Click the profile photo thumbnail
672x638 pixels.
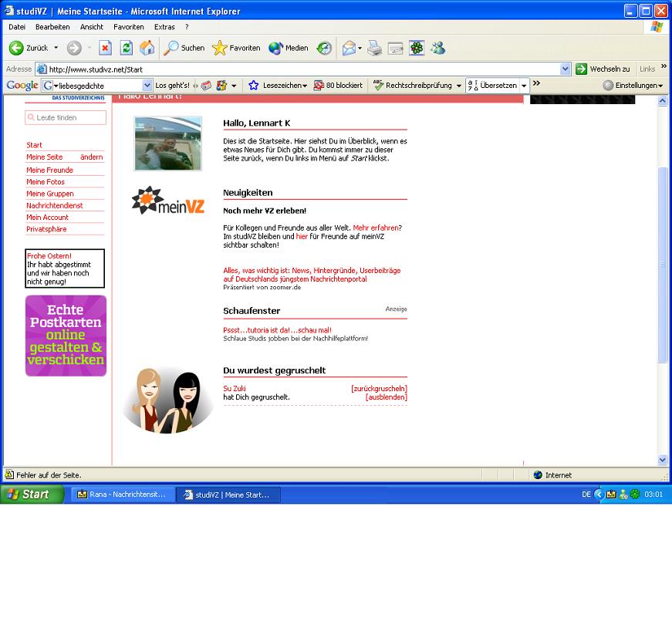tap(167, 143)
